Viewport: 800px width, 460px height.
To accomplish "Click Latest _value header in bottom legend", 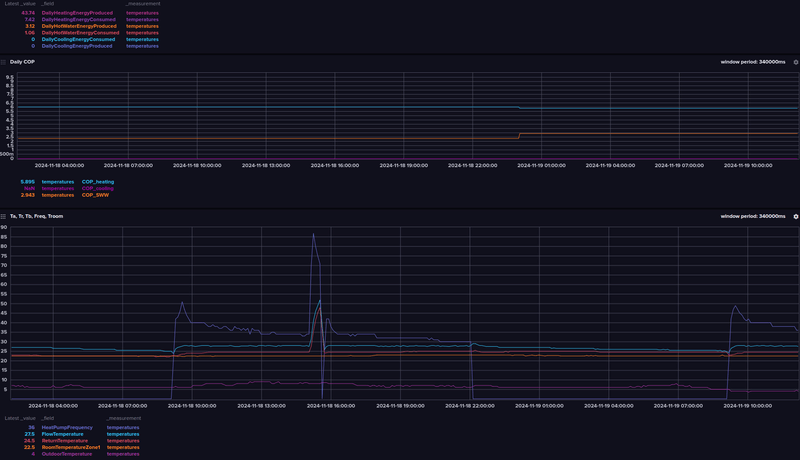I will coord(20,418).
